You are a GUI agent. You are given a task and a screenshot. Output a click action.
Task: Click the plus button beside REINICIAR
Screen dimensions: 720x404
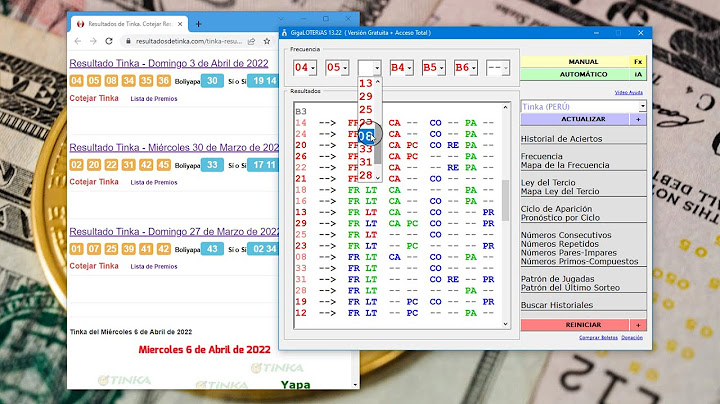pyautogui.click(x=638, y=325)
